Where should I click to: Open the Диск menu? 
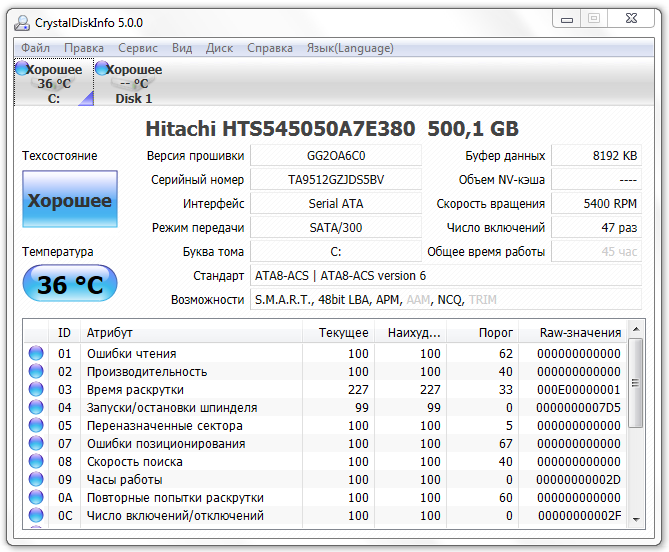click(x=219, y=48)
